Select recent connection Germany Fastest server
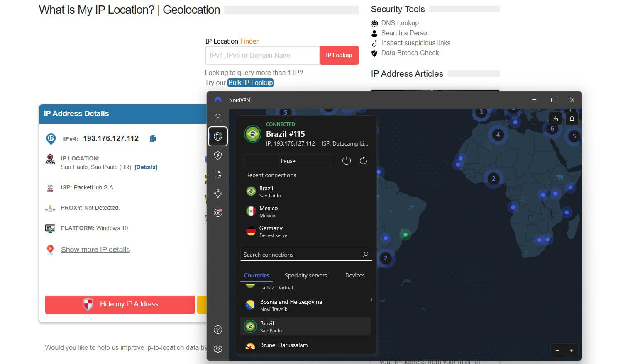 point(306,231)
